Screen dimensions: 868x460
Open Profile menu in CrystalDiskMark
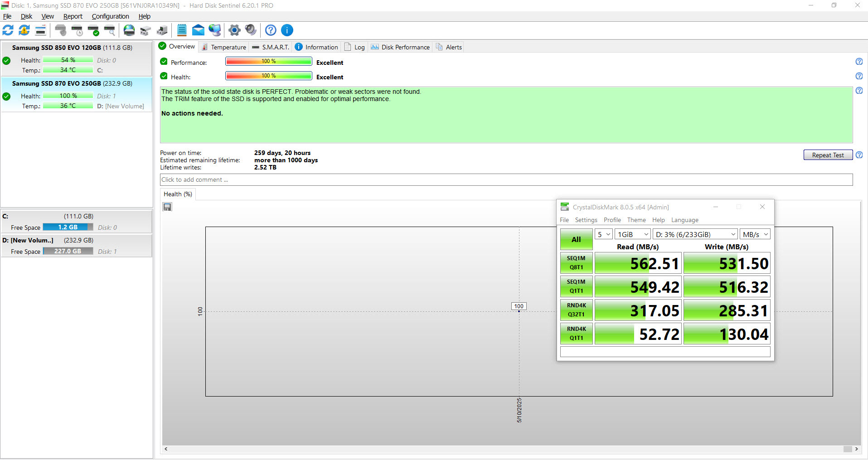click(x=612, y=220)
